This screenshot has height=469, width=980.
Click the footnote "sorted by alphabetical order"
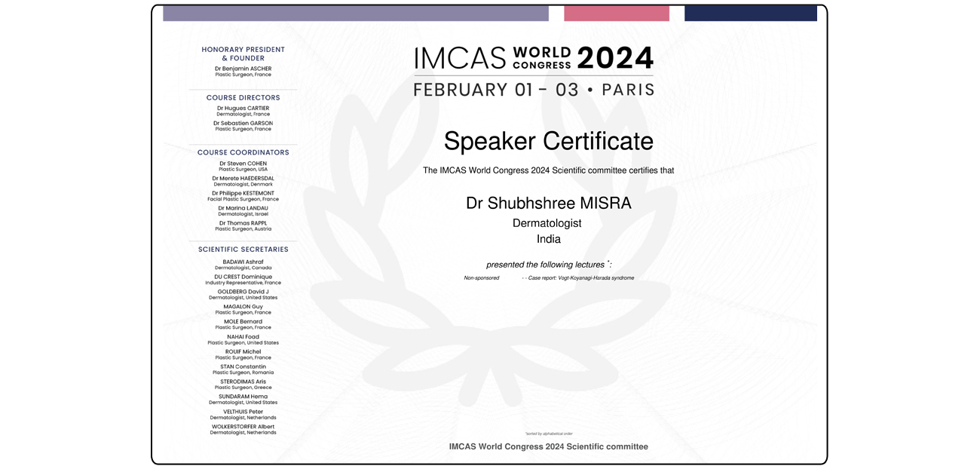[x=549, y=434]
